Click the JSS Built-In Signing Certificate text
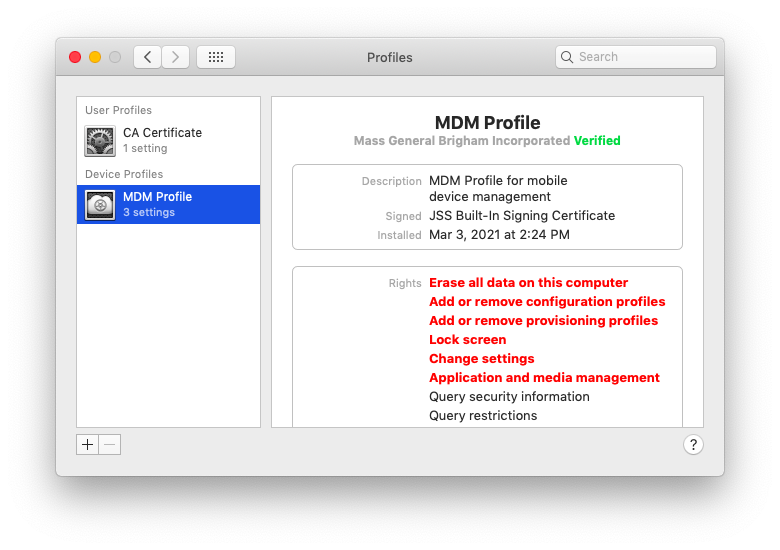 pyautogui.click(x=522, y=216)
